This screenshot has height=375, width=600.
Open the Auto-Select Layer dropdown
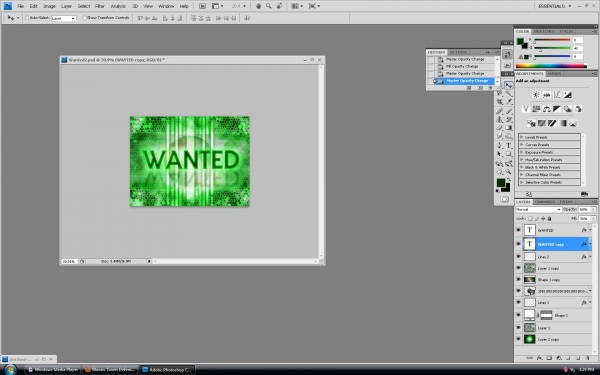(64, 18)
